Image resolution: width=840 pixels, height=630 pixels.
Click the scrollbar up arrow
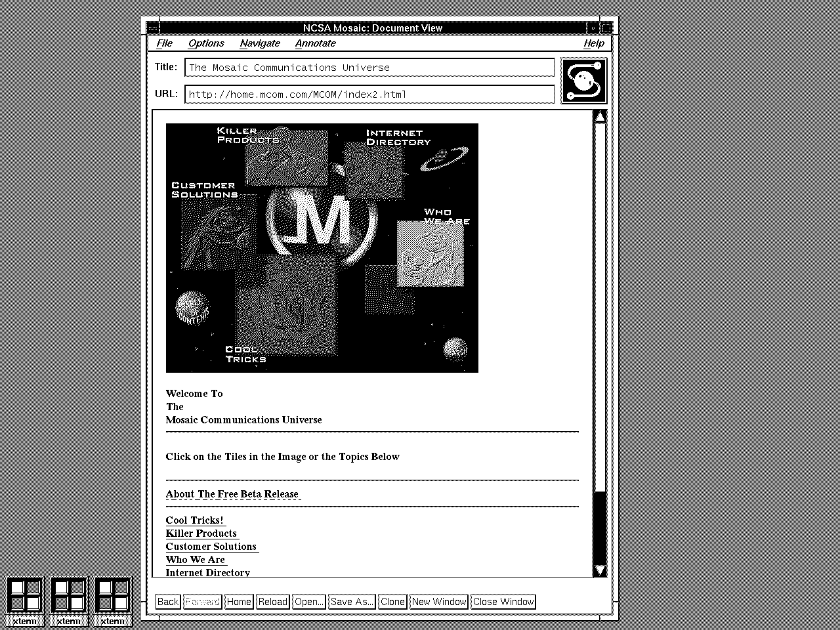pos(600,117)
